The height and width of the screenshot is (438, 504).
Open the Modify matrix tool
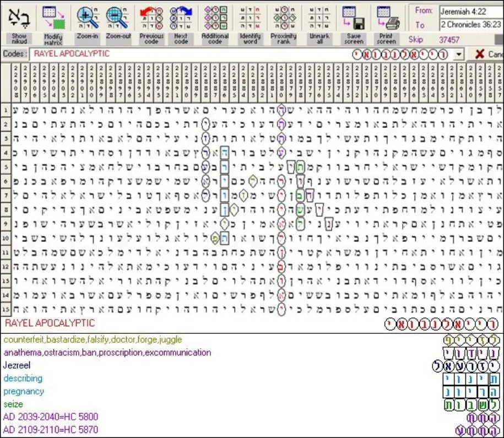pos(53,18)
